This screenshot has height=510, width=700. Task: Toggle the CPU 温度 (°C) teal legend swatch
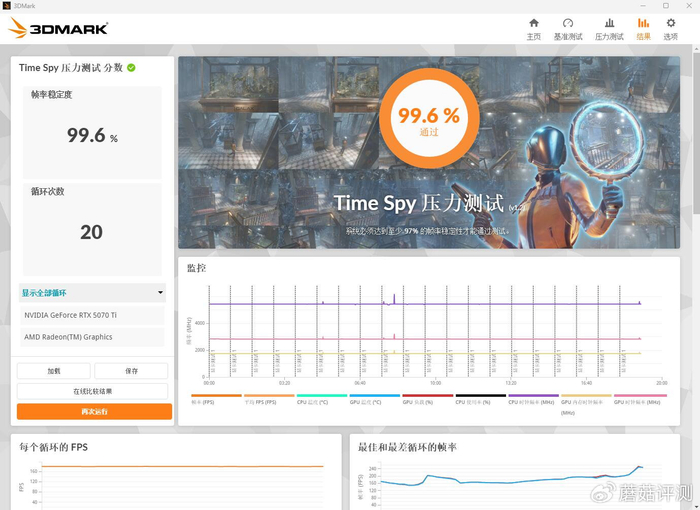point(322,396)
